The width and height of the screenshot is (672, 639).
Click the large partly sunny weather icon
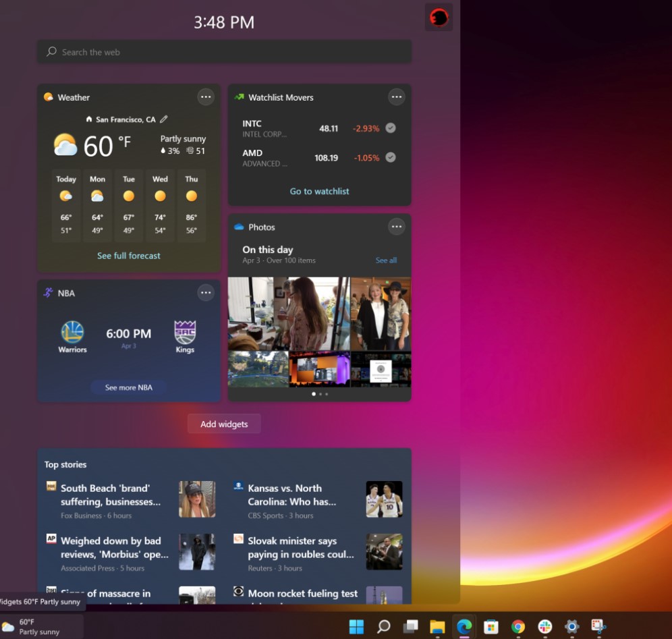point(65,145)
